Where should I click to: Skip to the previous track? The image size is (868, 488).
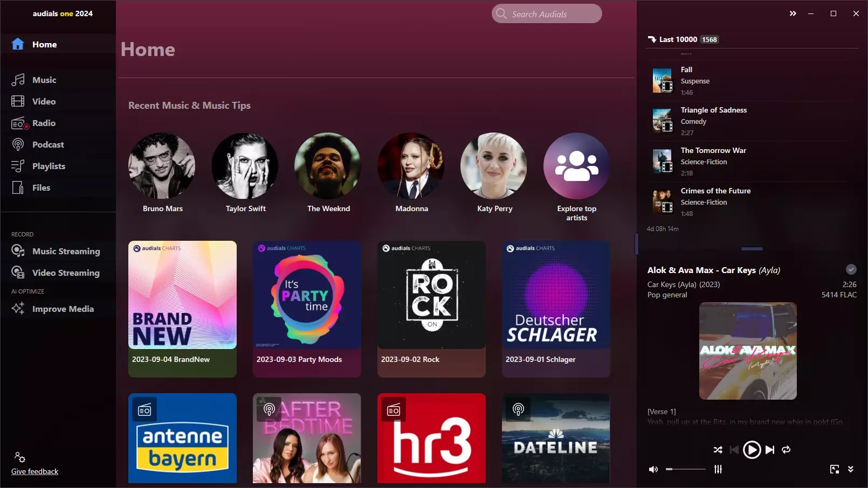pos(734,450)
